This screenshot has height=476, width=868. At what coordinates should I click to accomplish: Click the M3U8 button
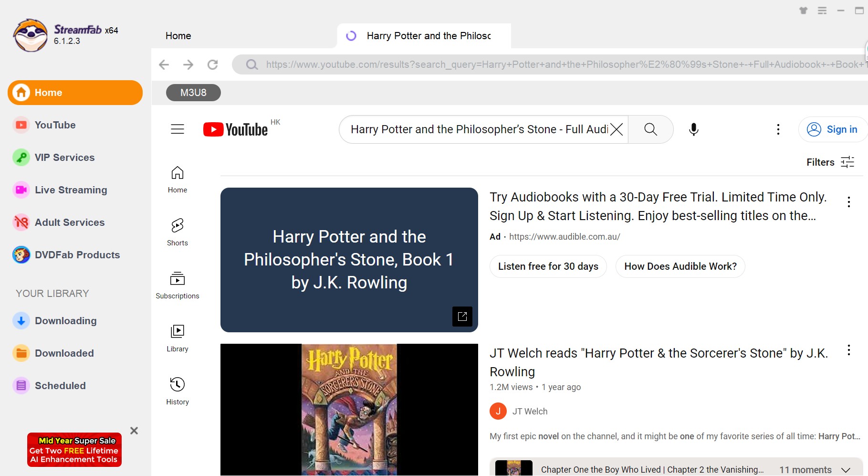[x=193, y=93]
